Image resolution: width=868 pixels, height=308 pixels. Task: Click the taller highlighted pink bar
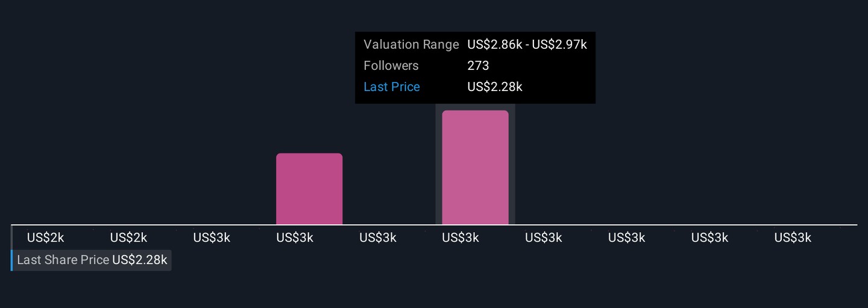click(x=475, y=168)
